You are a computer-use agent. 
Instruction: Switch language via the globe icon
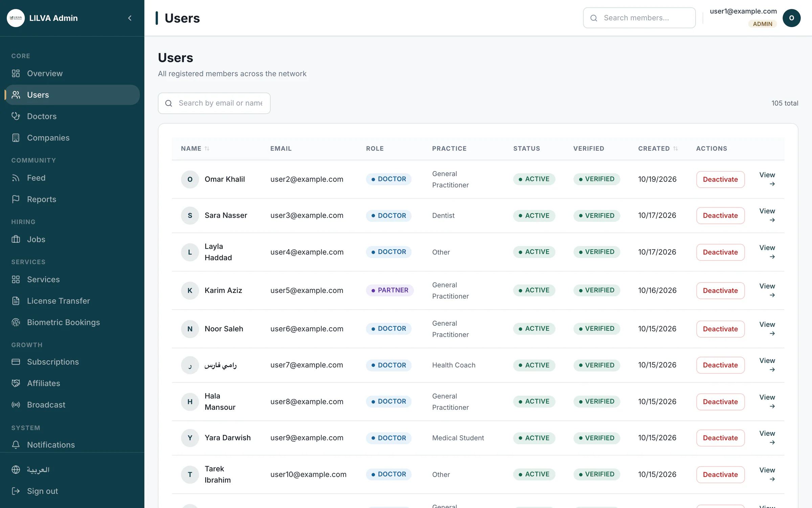16,469
